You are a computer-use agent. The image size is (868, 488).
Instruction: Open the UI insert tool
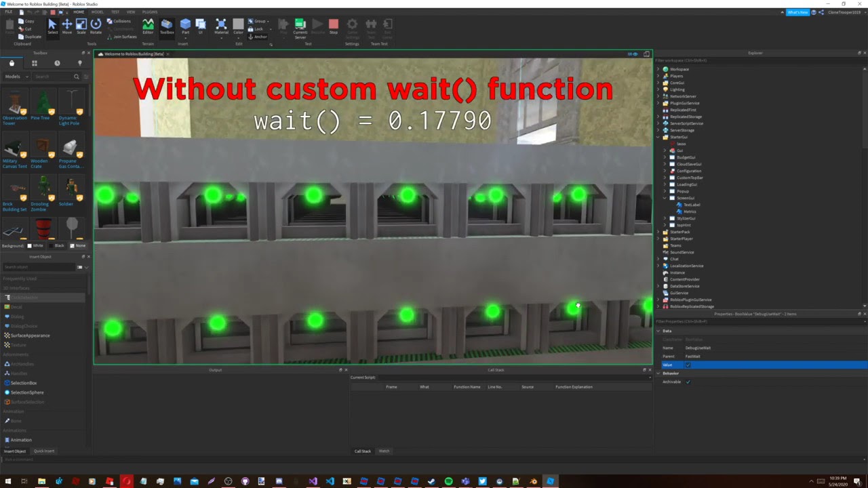click(x=200, y=26)
